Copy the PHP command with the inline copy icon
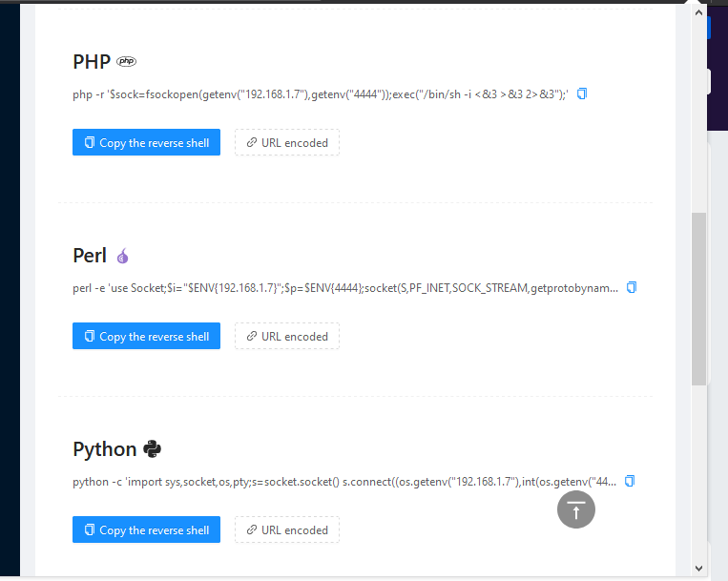The image size is (728, 581). tap(582, 93)
